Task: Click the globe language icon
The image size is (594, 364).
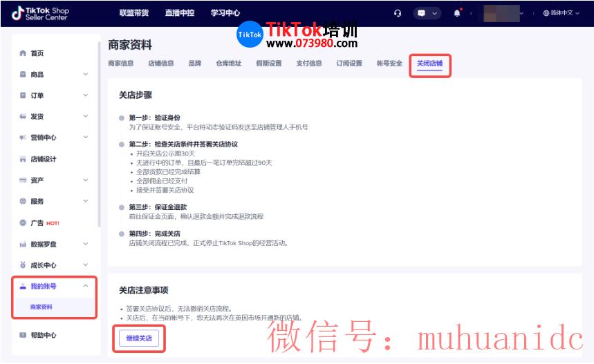Action: [x=546, y=13]
